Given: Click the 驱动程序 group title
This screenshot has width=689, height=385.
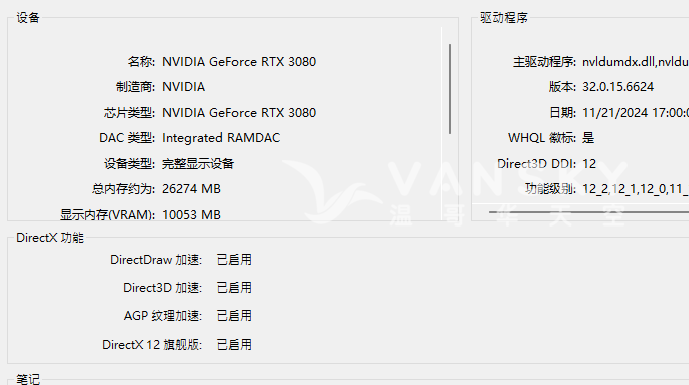Looking at the screenshot, I should click(504, 18).
